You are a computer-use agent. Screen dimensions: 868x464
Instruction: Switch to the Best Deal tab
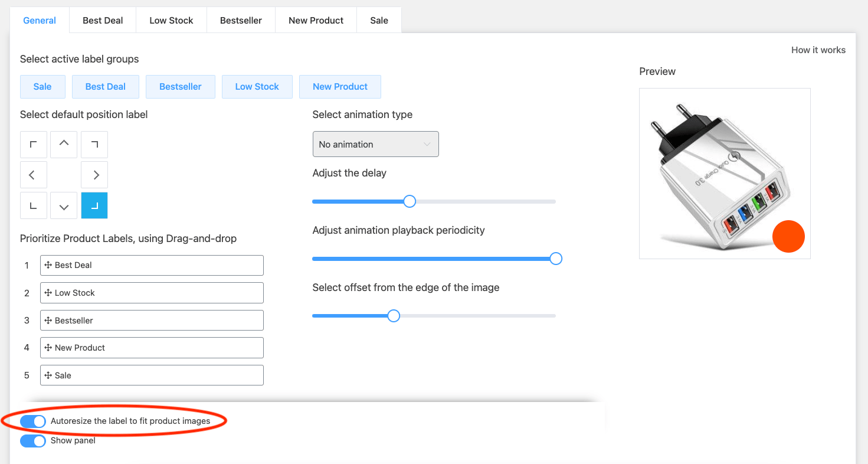click(x=102, y=19)
